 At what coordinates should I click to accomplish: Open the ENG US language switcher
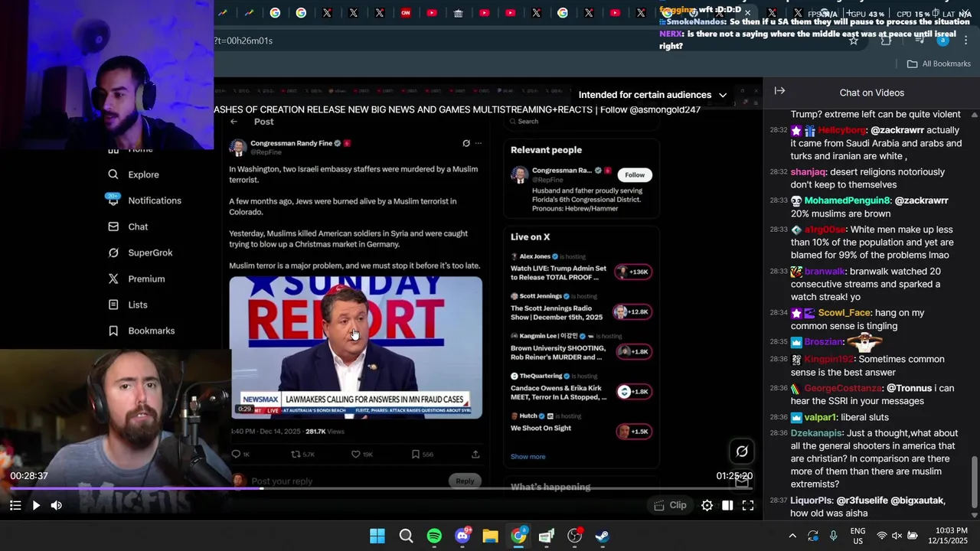[858, 536]
